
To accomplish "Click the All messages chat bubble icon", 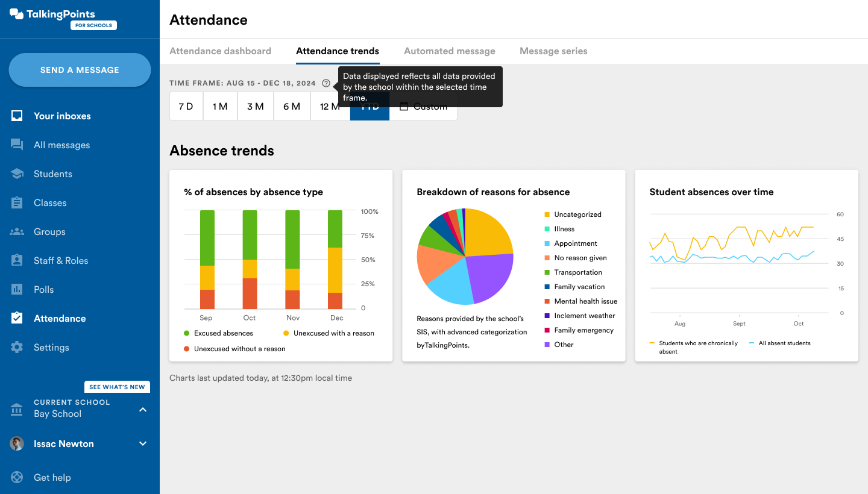I will [17, 145].
